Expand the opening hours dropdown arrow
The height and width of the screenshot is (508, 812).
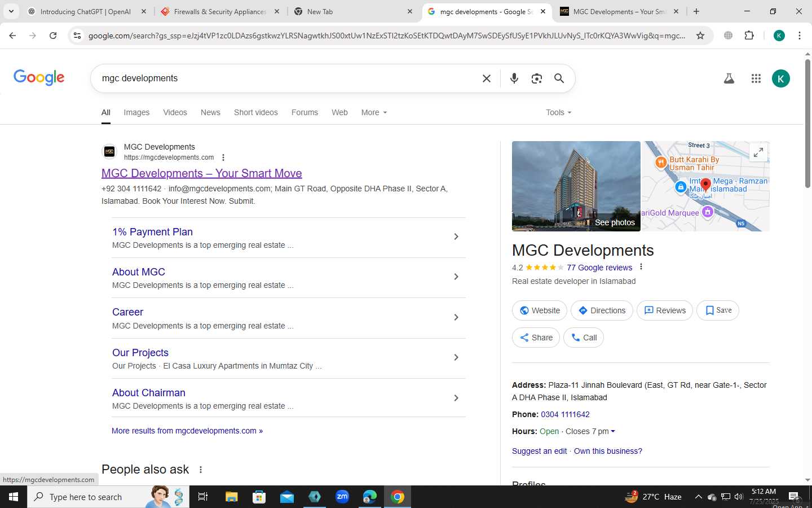click(x=613, y=431)
